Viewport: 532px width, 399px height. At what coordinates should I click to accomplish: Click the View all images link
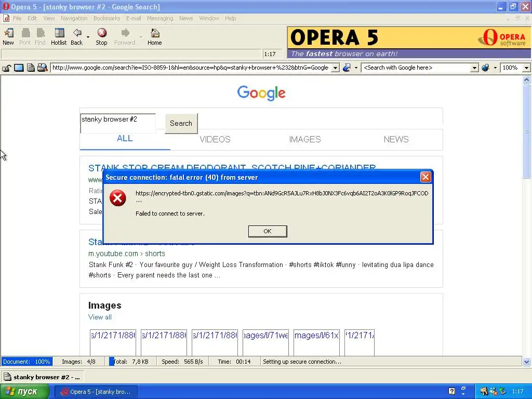pos(100,317)
